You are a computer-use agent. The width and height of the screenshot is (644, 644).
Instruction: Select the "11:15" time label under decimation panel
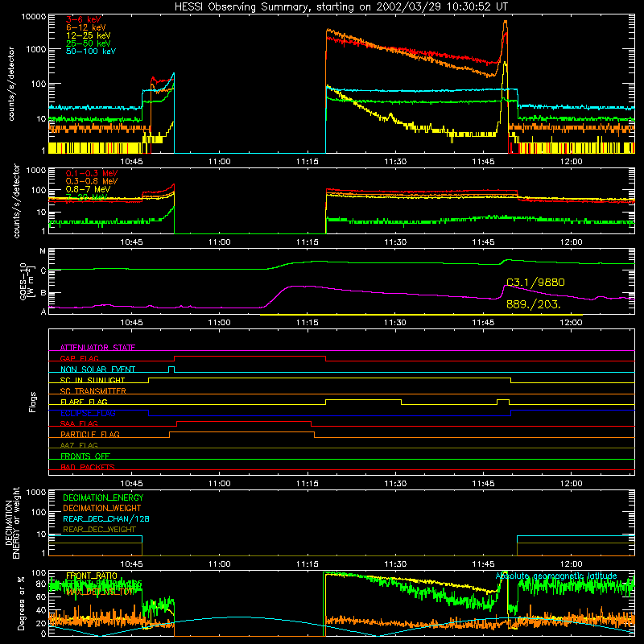(x=308, y=564)
